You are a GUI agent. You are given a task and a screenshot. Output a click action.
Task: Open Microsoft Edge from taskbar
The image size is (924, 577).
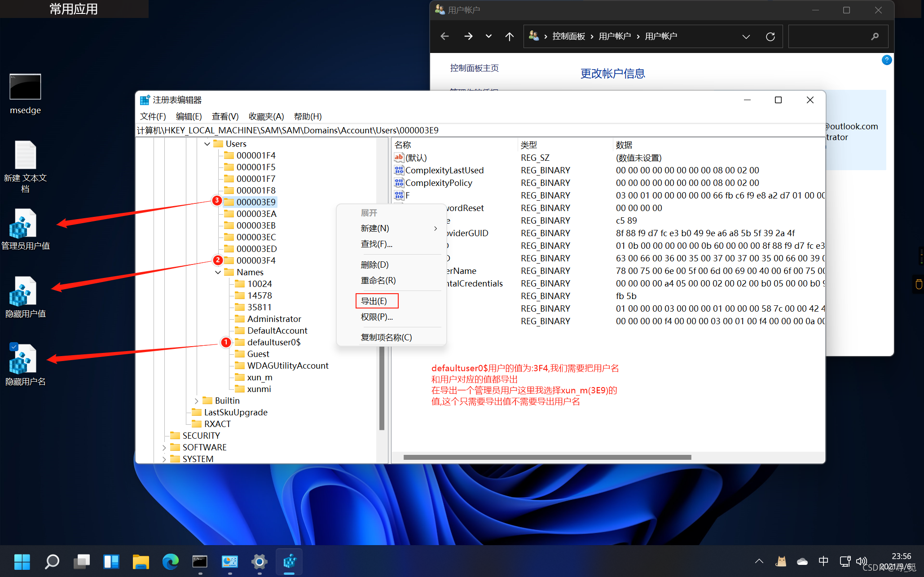[x=170, y=561]
